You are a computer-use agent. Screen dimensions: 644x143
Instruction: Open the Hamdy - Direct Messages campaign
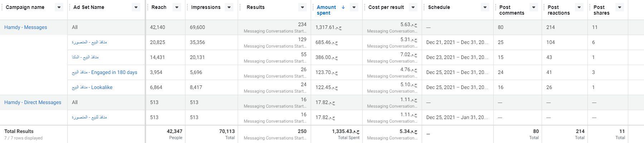33,102
